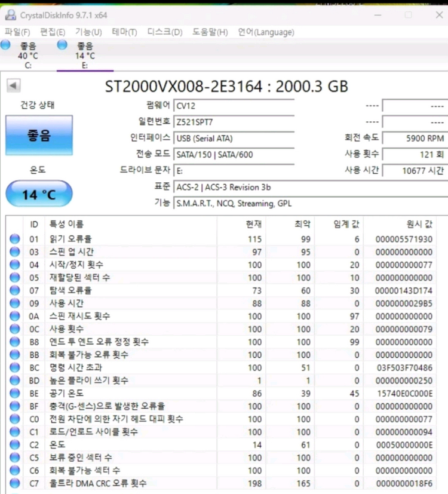Click status icon for C5 보류 중인 섹터 수

(14, 458)
